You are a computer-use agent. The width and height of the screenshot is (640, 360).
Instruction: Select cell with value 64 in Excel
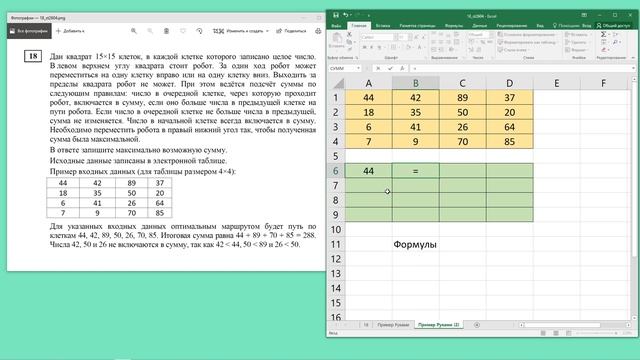click(509, 127)
